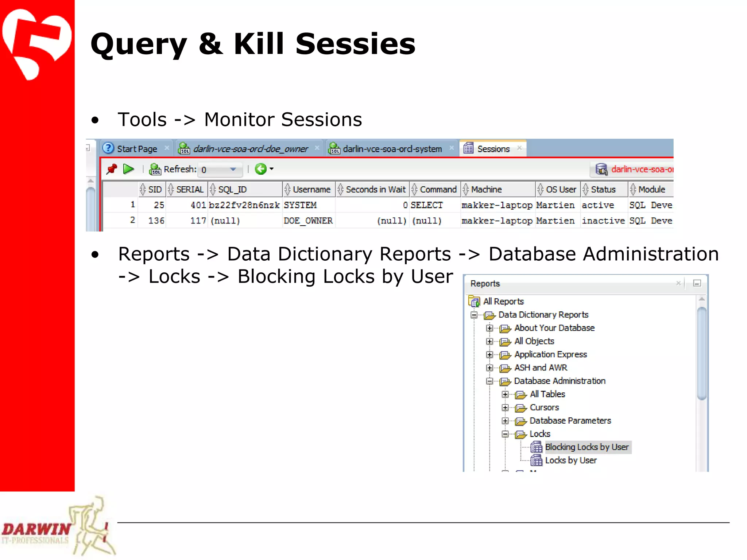Select the All Reports root node

tap(503, 302)
